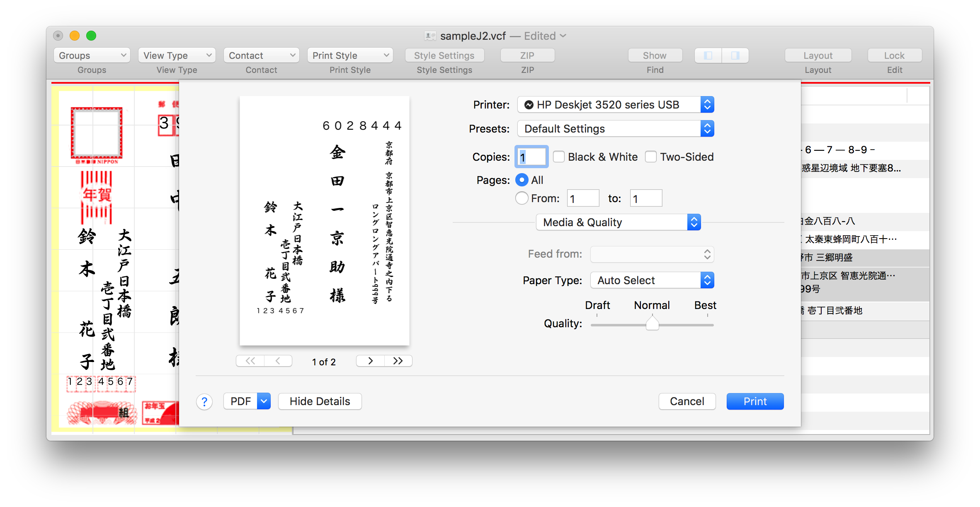Open the Contact toolbar dropdown

(261, 56)
